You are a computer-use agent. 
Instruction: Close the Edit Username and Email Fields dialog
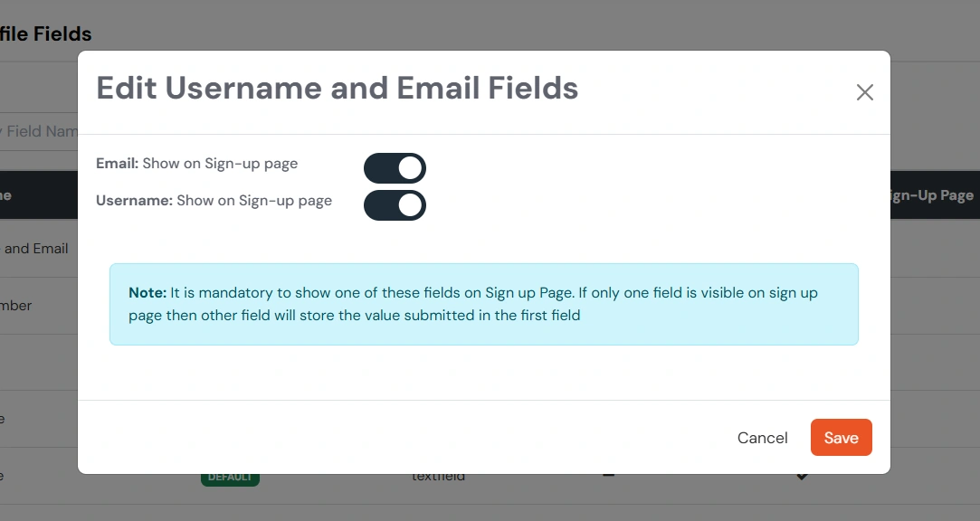(x=864, y=91)
